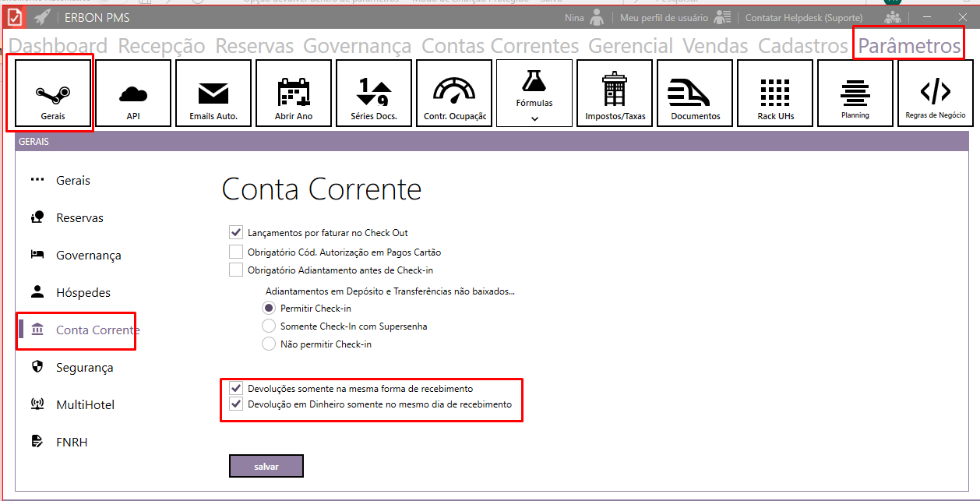Select Não permitir Check-in radio option
Viewport: 980px width, 501px height.
tap(269, 344)
